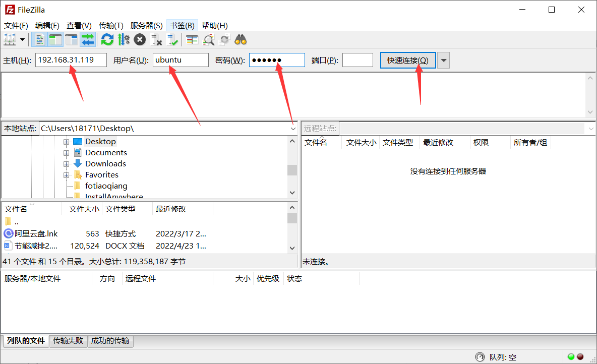597x364 pixels.
Task: Switch to the 传输失败 tab
Action: 68,341
